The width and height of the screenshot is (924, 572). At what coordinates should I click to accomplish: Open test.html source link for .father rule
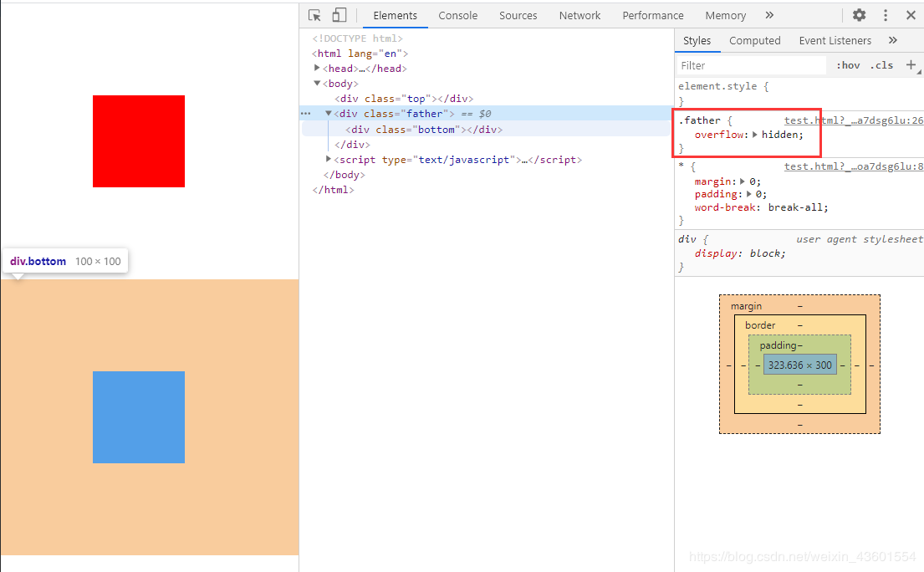click(x=853, y=120)
